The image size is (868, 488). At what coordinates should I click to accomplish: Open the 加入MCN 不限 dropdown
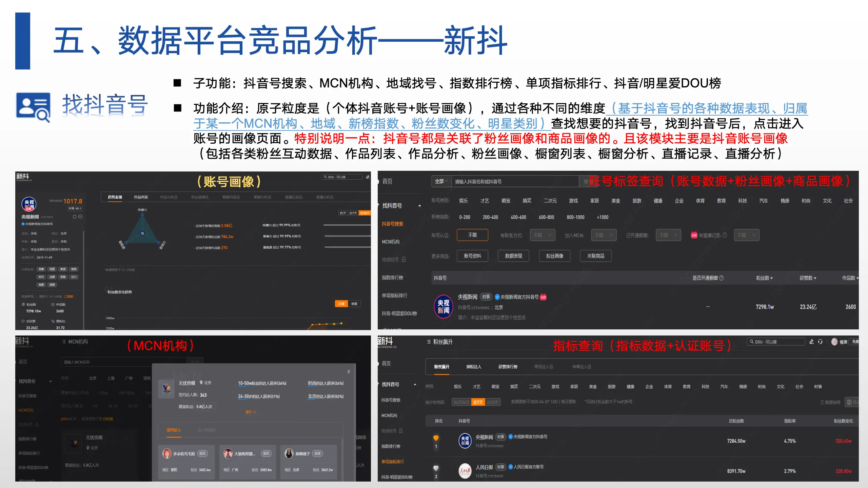pyautogui.click(x=604, y=235)
